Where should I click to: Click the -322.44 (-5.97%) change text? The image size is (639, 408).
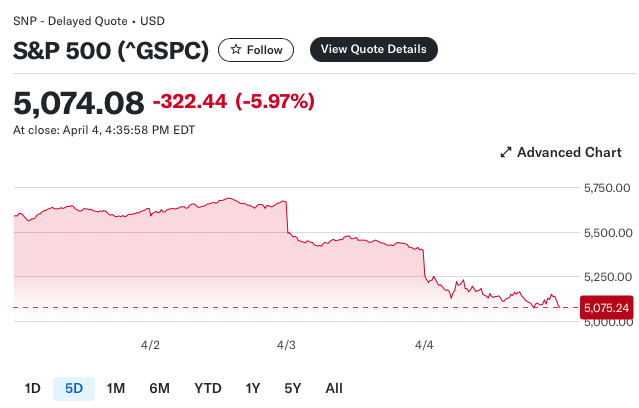pos(234,101)
